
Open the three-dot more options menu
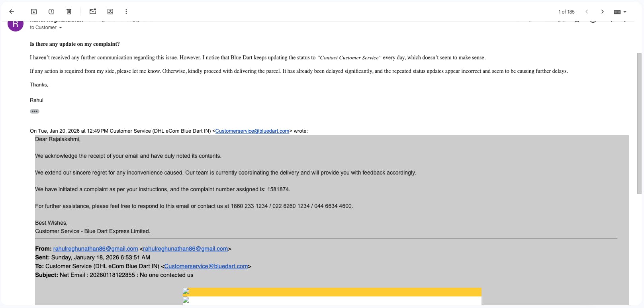[126, 12]
